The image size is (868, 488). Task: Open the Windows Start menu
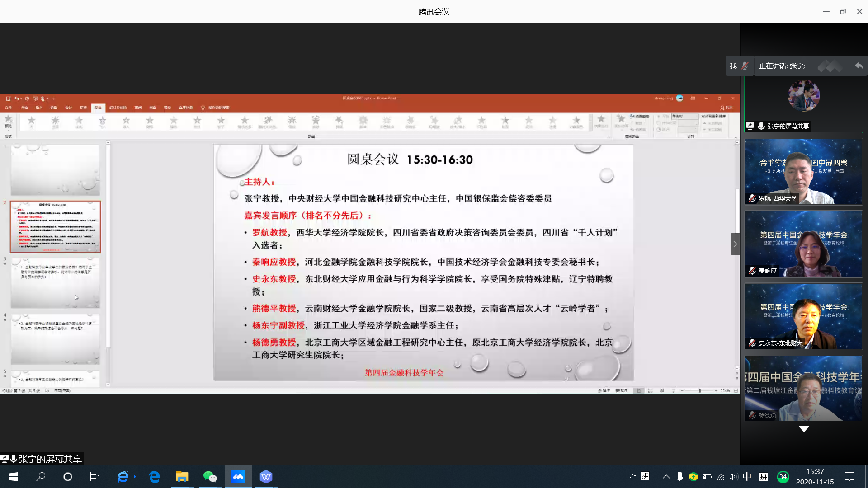pos(14,477)
